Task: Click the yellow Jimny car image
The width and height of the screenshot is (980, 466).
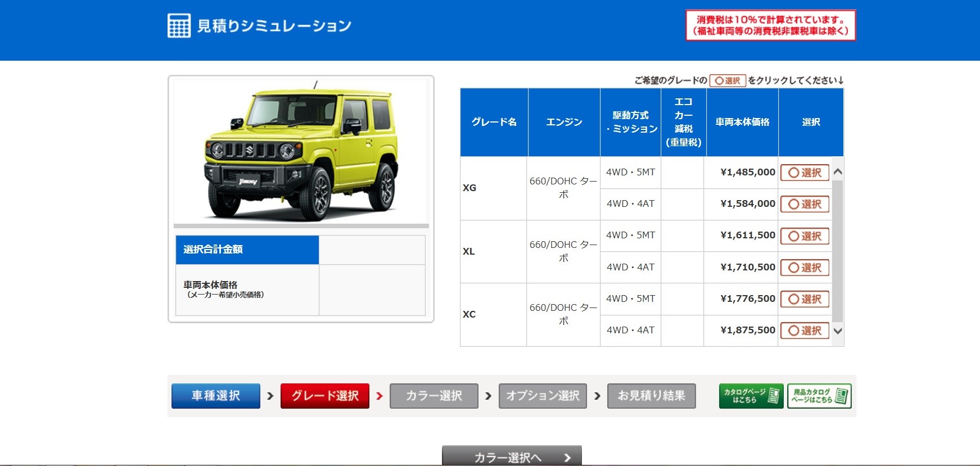Action: coord(301,152)
